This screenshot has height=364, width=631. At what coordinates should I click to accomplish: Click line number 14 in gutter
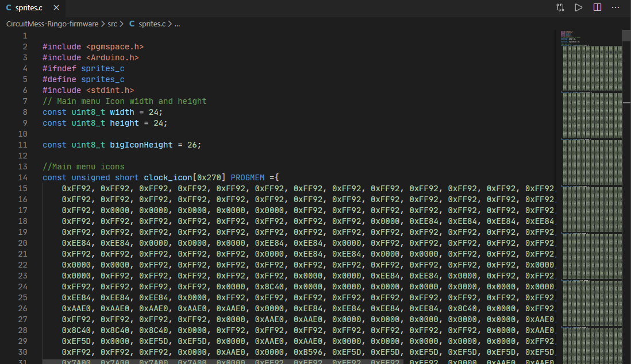point(22,178)
